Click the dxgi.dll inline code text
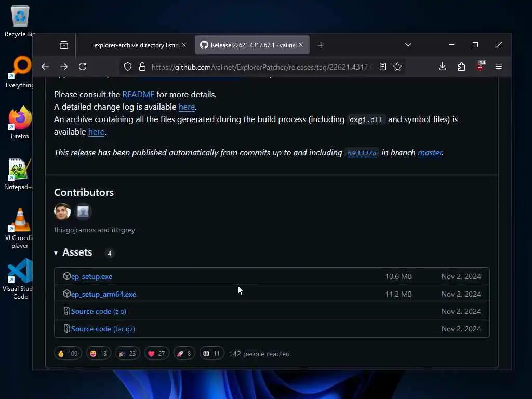The height and width of the screenshot is (399, 532). click(x=366, y=120)
